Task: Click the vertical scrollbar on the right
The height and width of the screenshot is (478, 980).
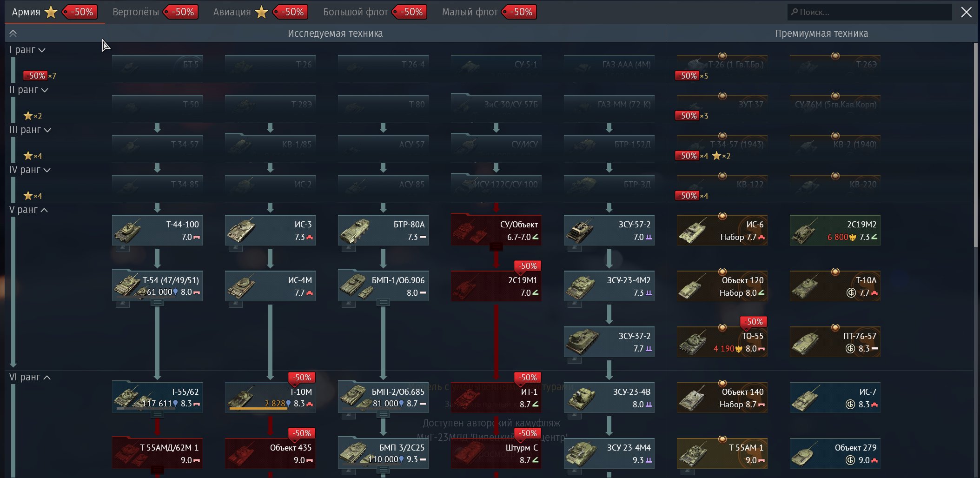Action: (x=975, y=139)
